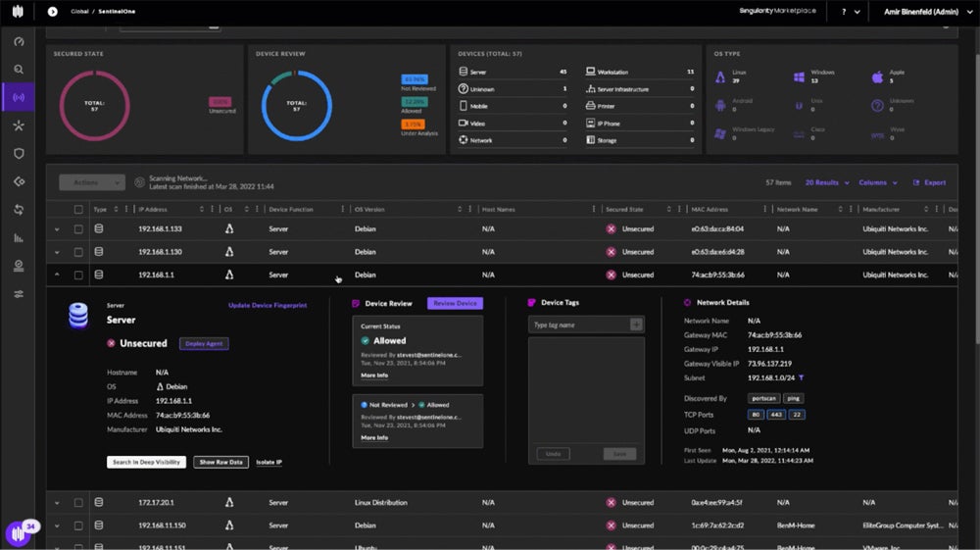This screenshot has width=980, height=550.
Task: Open the notification widget with badge 34
Action: (x=20, y=533)
